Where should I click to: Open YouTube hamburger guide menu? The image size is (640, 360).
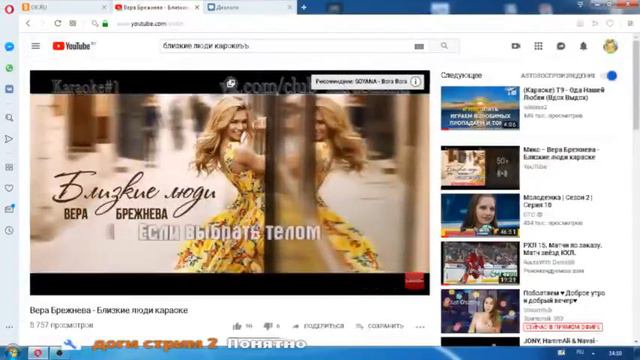pyautogui.click(x=36, y=46)
